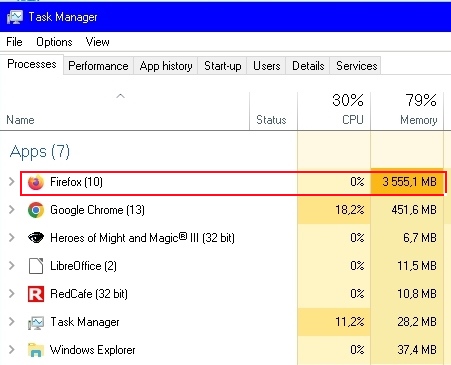
Task: Expand the Firefox (10) process group
Action: (x=12, y=182)
